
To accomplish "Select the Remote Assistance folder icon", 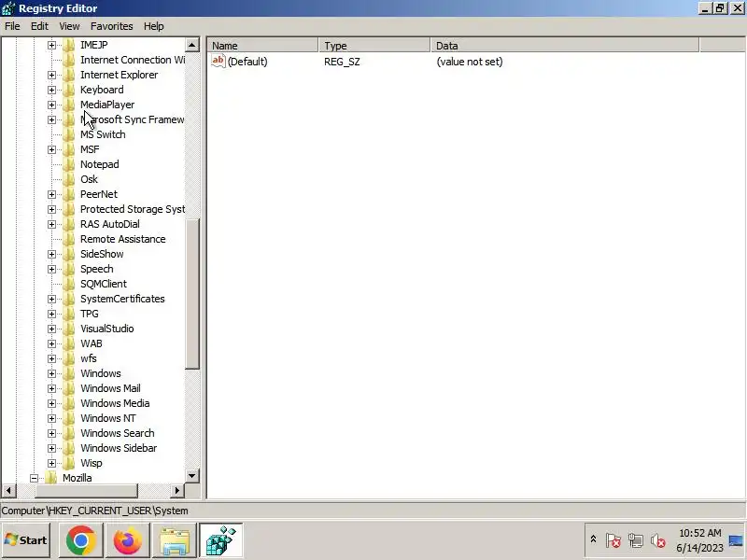I will point(69,239).
